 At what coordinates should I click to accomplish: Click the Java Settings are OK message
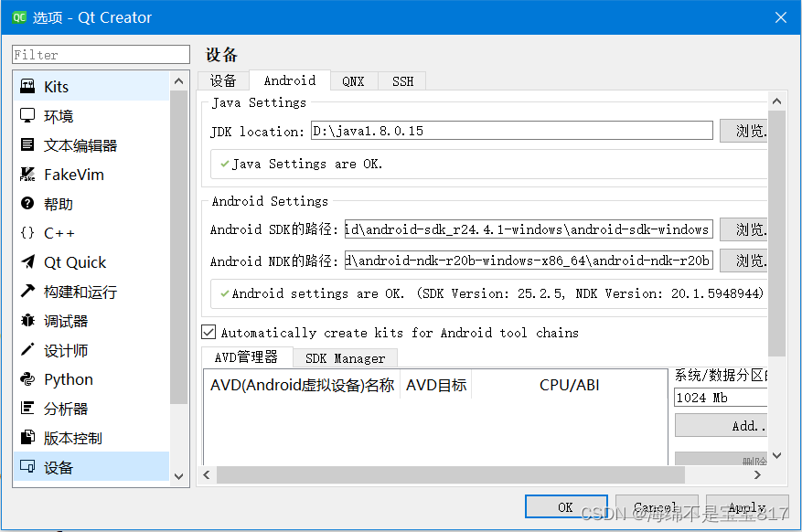[x=307, y=164]
